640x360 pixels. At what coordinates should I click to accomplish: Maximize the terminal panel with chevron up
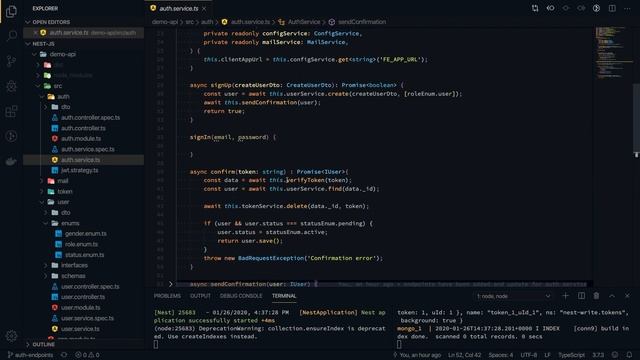tap(612, 296)
